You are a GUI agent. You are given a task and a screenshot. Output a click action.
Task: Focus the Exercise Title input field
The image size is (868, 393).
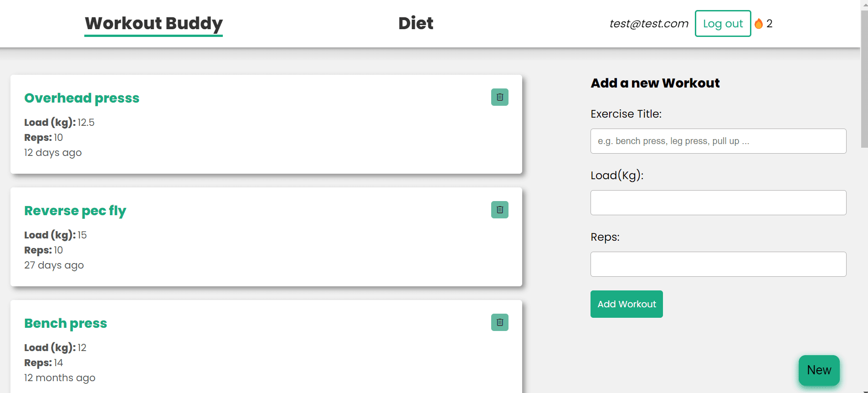click(x=718, y=141)
